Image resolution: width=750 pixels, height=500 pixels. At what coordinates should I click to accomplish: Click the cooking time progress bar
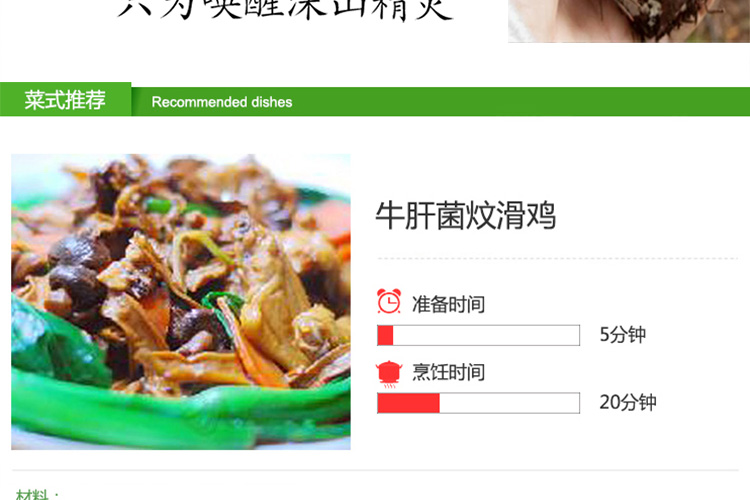point(478,403)
